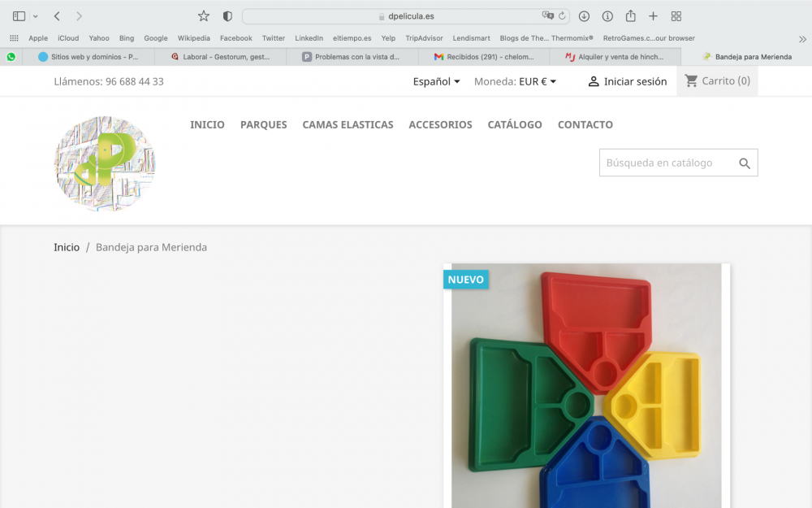Switch to the pinned WhatsApp tab

pos(11,57)
